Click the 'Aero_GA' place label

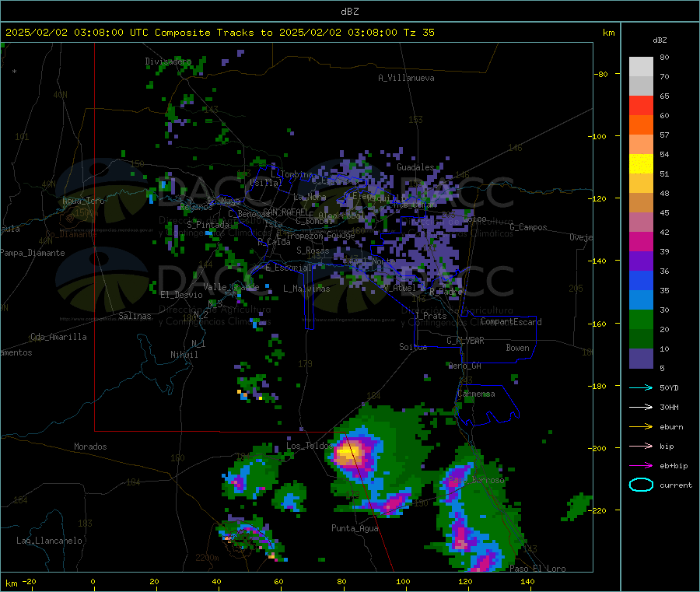click(x=465, y=366)
